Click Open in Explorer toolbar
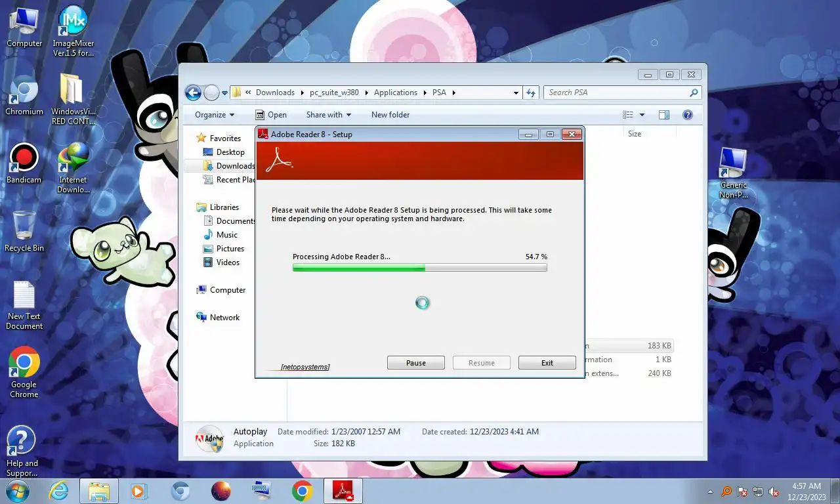This screenshot has height=504, width=840. (x=271, y=115)
